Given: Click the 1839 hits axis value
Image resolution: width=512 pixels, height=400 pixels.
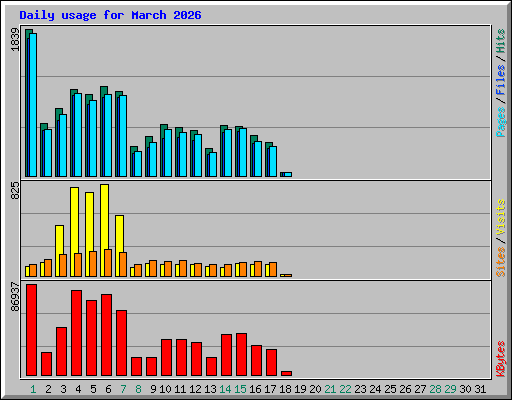Looking at the screenshot, I should point(15,40).
